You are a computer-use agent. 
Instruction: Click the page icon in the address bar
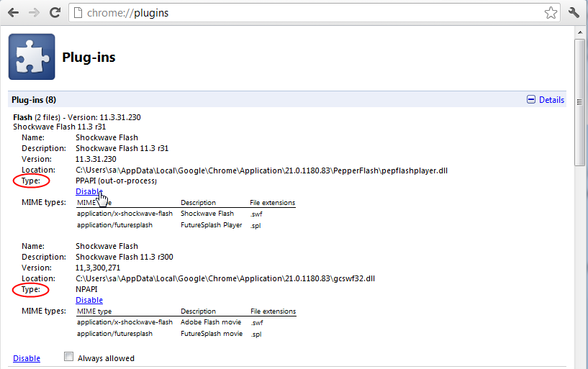pos(78,13)
